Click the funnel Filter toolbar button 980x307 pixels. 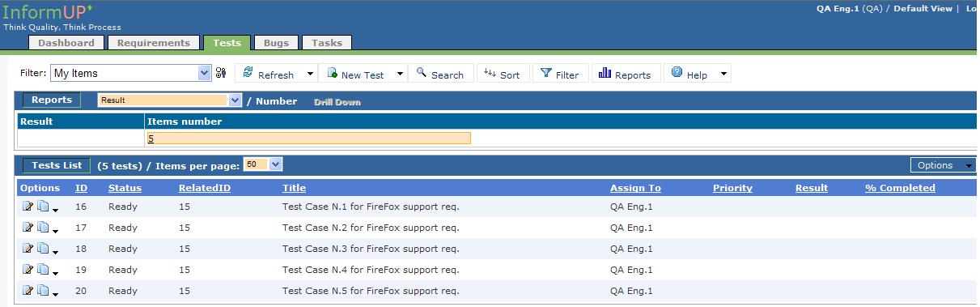click(560, 74)
